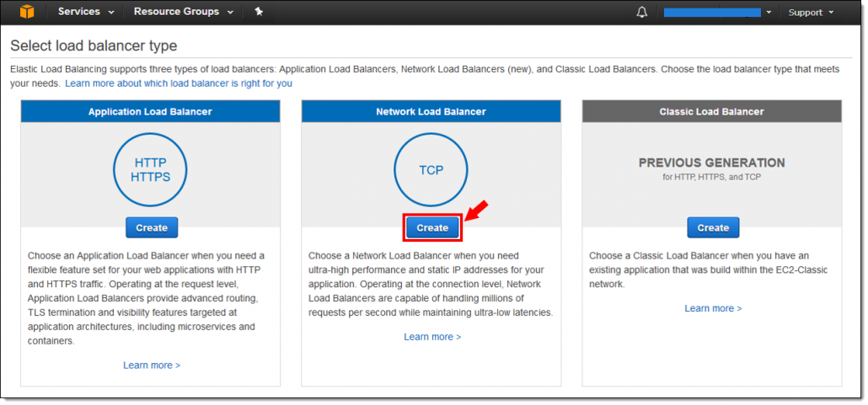The image size is (868, 405).
Task: Click the Application Load Balancer header
Action: point(150,111)
